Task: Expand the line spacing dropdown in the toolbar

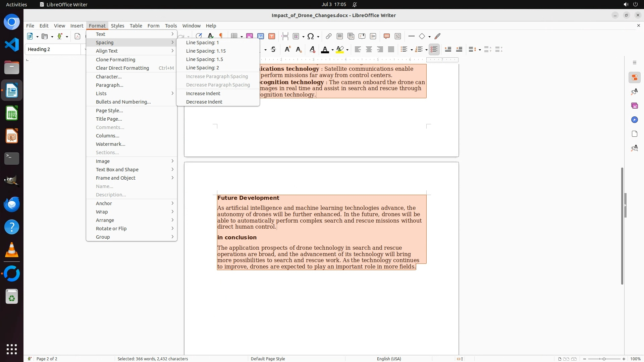Action: pos(480,50)
